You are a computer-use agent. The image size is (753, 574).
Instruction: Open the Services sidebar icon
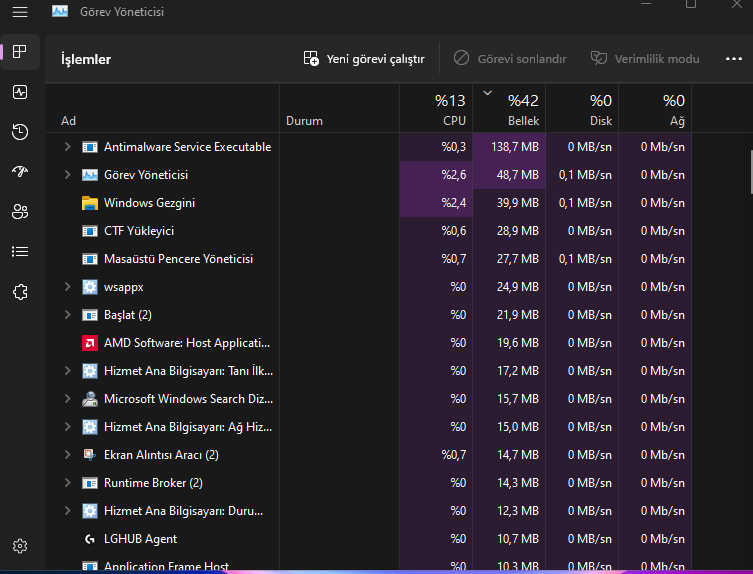coord(20,292)
